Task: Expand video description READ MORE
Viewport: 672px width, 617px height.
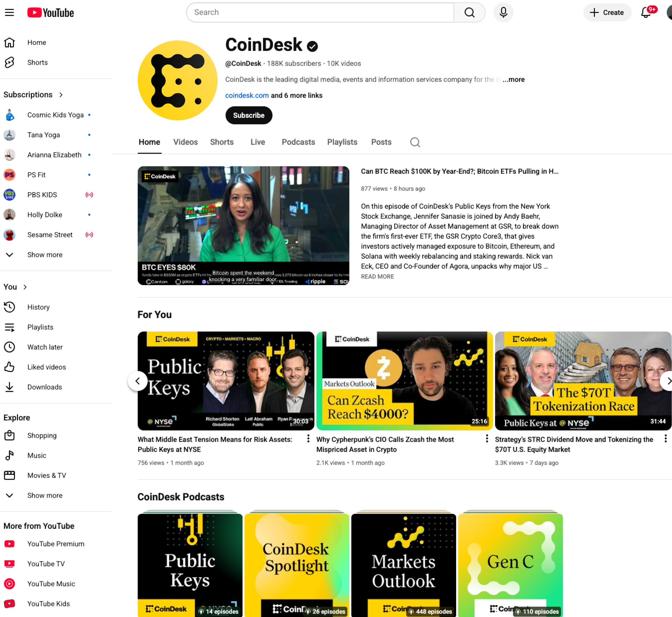Action: tap(377, 276)
